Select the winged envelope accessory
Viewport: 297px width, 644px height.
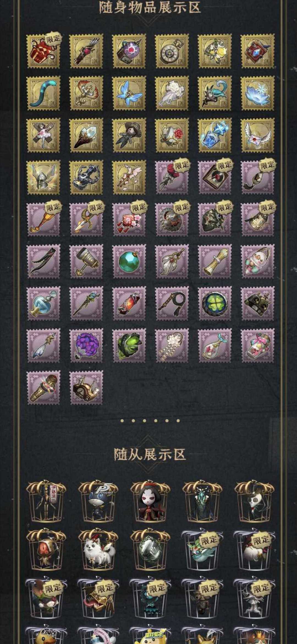click(x=258, y=135)
